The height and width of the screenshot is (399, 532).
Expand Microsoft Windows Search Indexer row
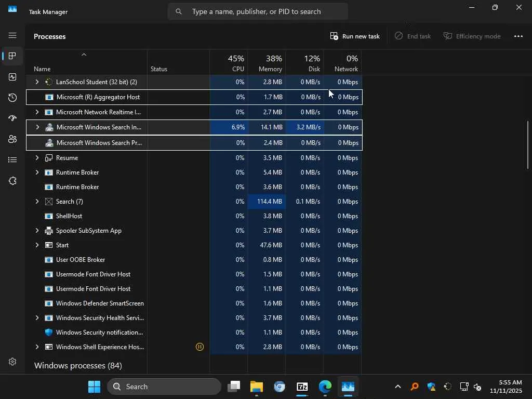coord(37,127)
